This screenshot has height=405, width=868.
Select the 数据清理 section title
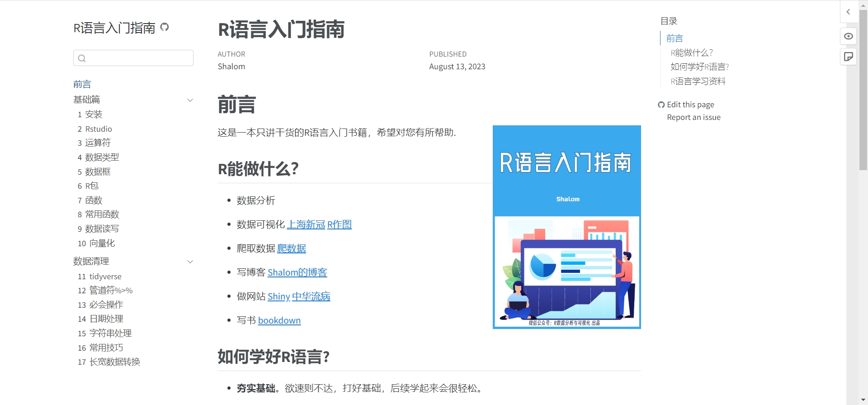[x=91, y=262]
